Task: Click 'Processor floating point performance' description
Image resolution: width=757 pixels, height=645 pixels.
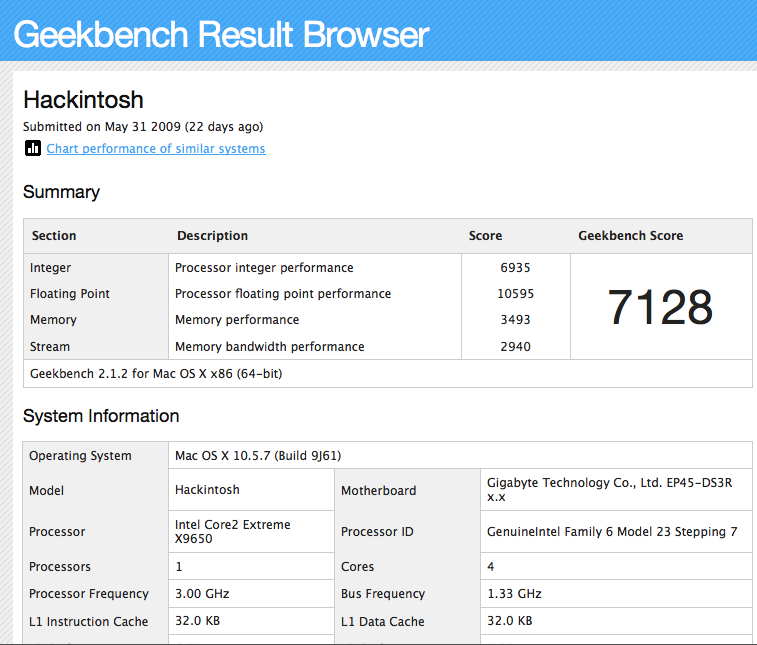Action: (283, 294)
